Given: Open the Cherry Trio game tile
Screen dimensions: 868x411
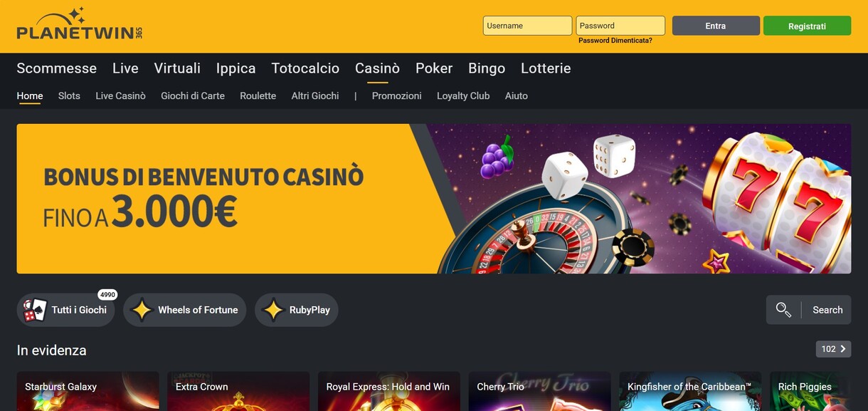Looking at the screenshot, I should pos(539,391).
